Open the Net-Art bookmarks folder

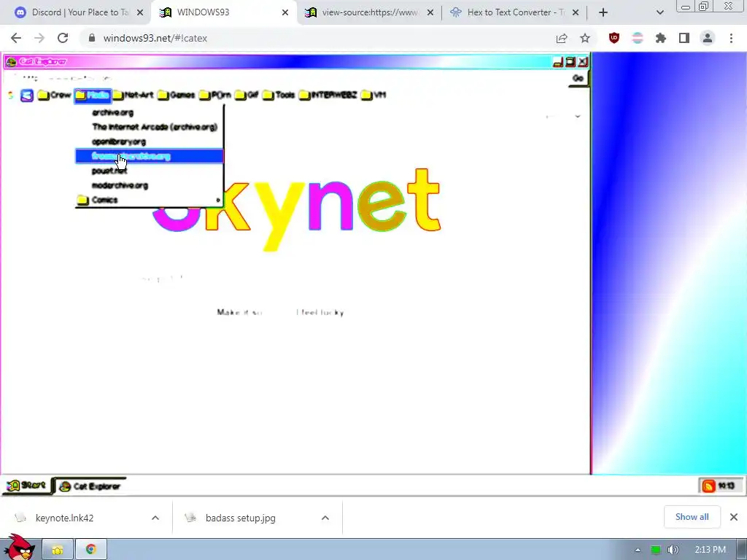[x=133, y=96]
